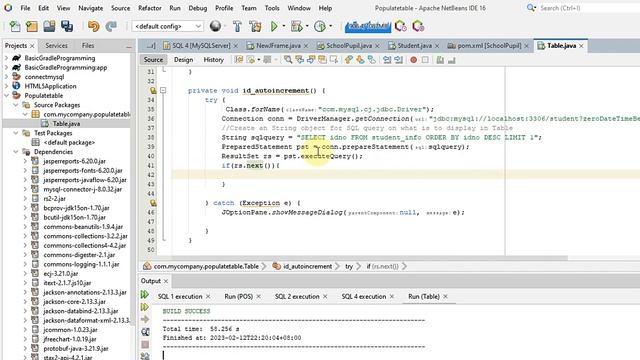Select itext-2.1.7.js10.jar dependency
640x360 pixels.
(67, 283)
